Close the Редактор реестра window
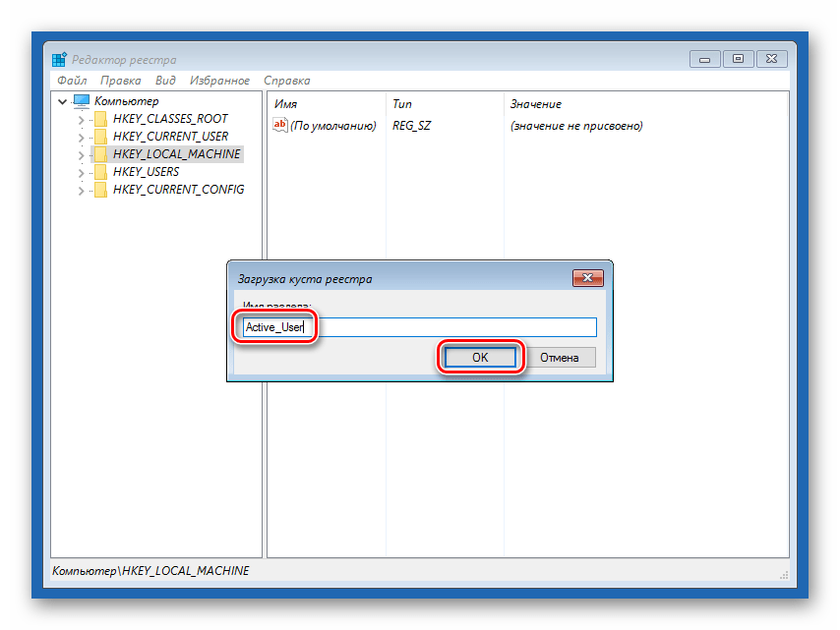 (x=771, y=59)
